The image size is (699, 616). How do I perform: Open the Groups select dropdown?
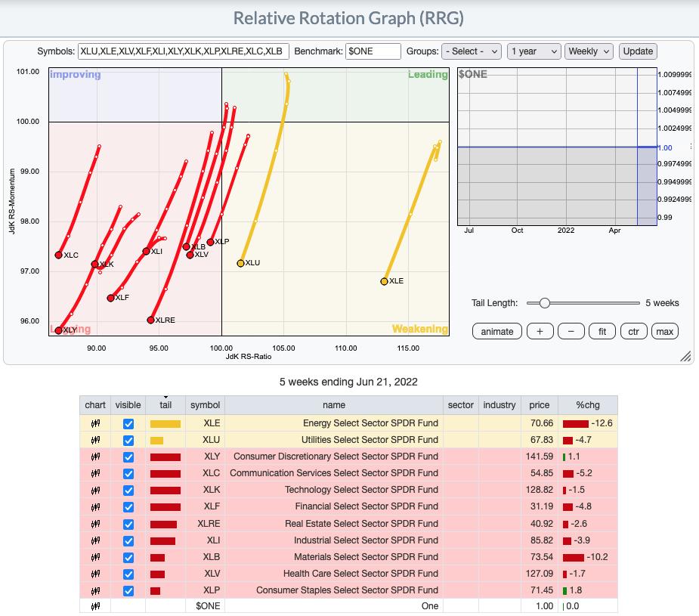472,51
